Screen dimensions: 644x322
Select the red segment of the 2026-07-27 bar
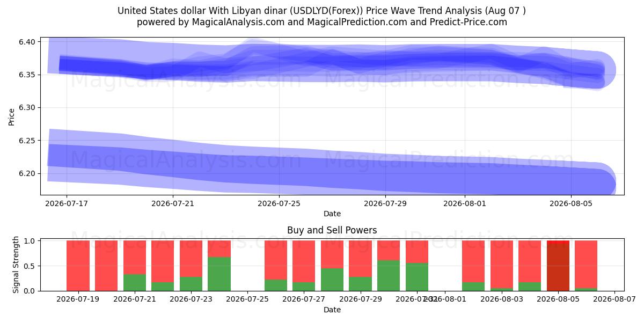[x=304, y=261]
